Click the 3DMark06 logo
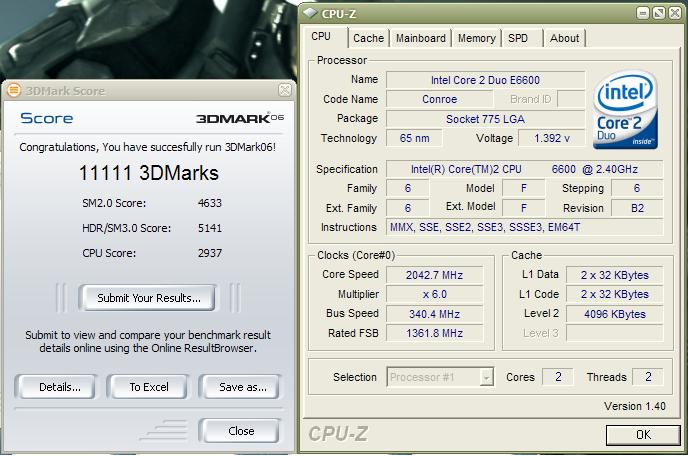 [x=240, y=118]
